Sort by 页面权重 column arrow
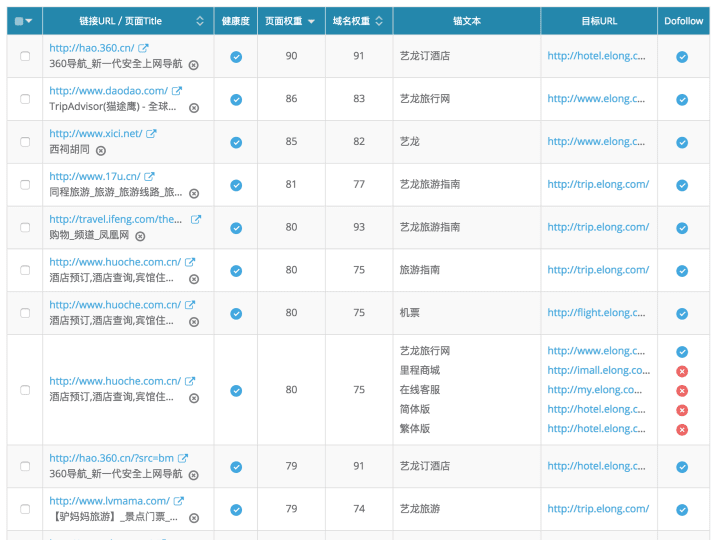 311,22
